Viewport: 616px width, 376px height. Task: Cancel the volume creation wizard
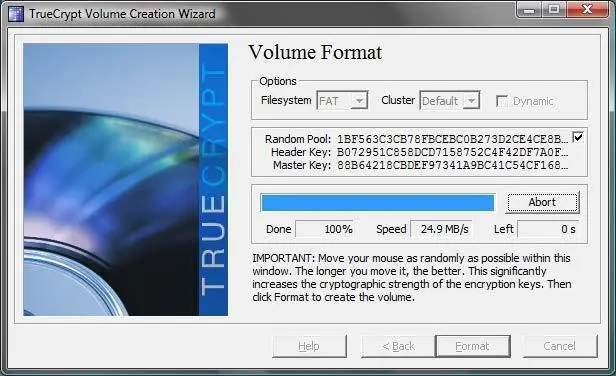560,346
